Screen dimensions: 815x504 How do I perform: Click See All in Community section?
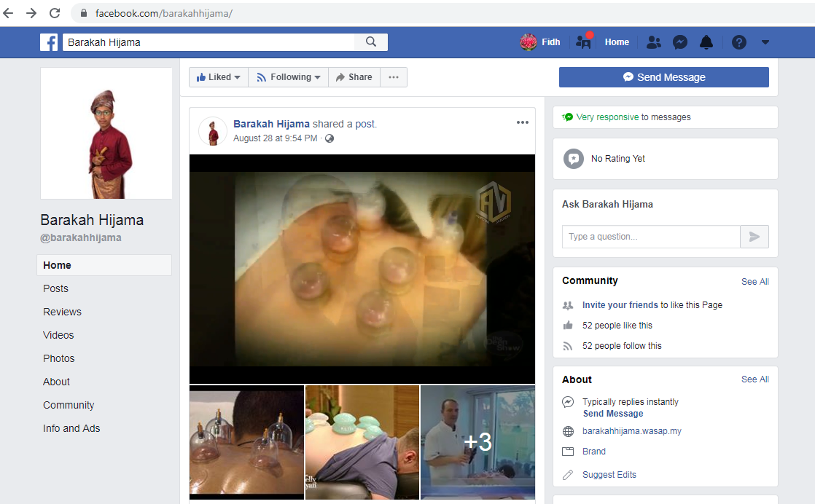pos(754,282)
